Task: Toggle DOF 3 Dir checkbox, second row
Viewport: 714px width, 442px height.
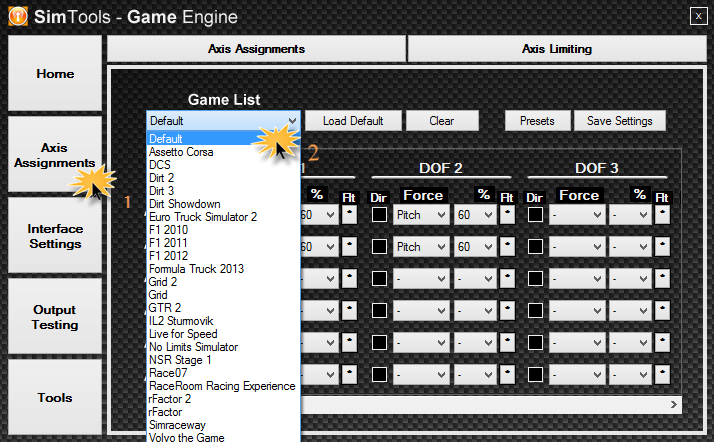Action: tap(536, 247)
